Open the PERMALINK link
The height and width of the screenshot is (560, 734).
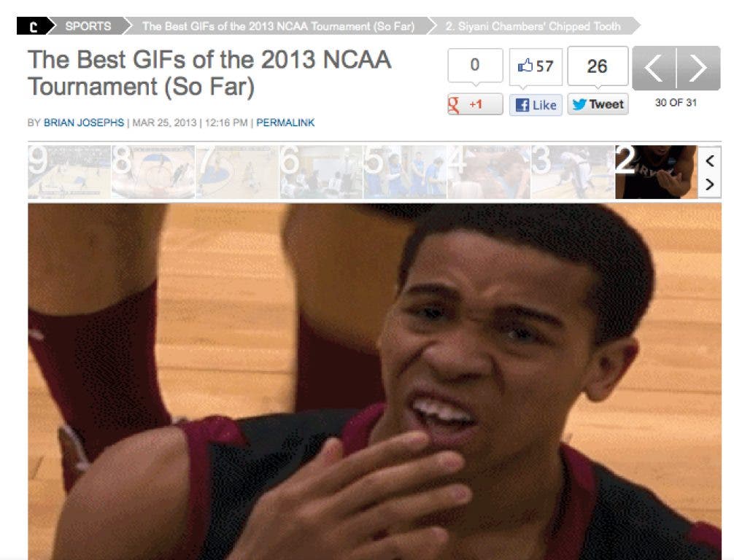[x=285, y=122]
